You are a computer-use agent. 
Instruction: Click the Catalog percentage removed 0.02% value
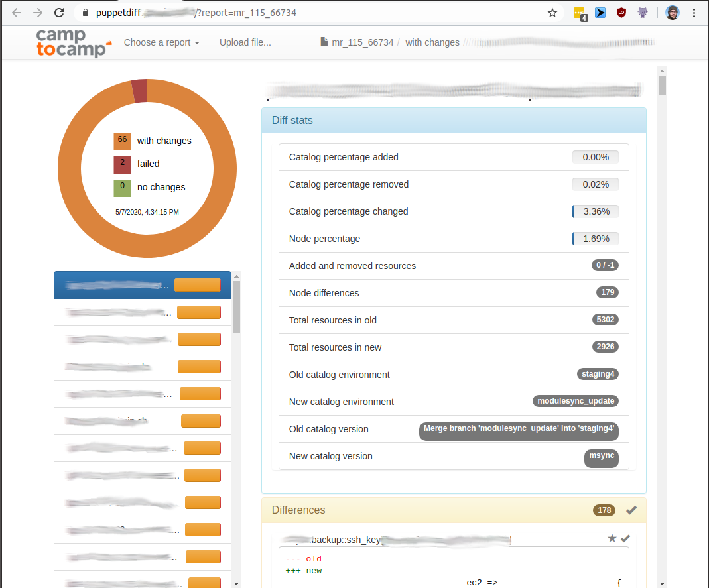595,184
